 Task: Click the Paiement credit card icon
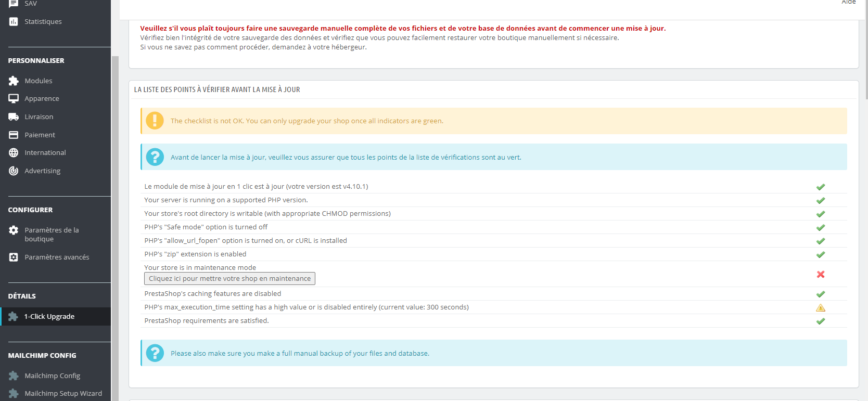(x=14, y=135)
